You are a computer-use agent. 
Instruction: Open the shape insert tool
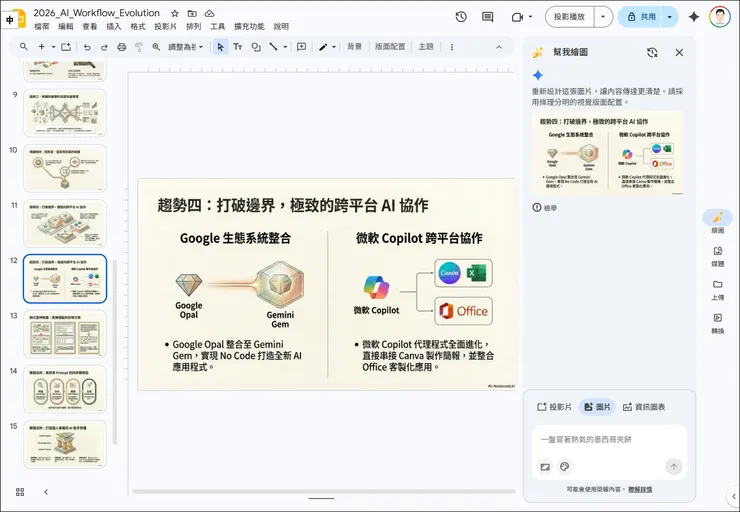pos(256,47)
